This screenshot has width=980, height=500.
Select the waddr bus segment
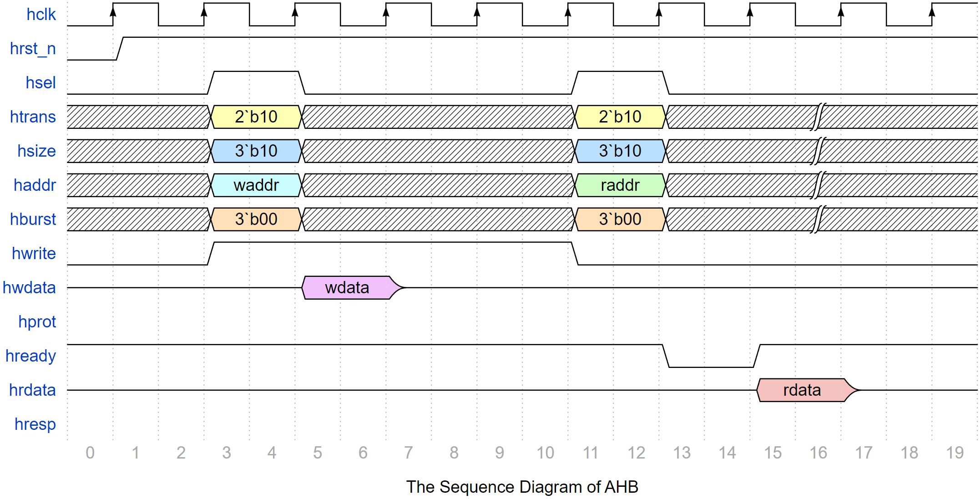coord(256,185)
